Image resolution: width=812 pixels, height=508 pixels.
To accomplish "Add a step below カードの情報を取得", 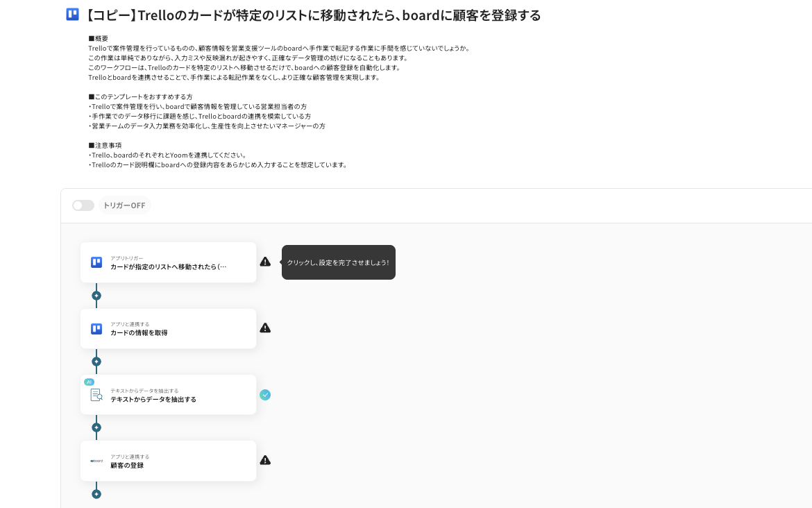I will pos(96,362).
